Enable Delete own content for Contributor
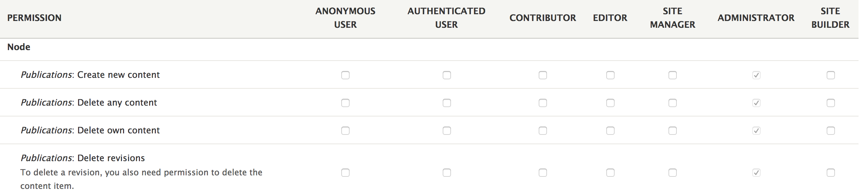 click(x=542, y=131)
